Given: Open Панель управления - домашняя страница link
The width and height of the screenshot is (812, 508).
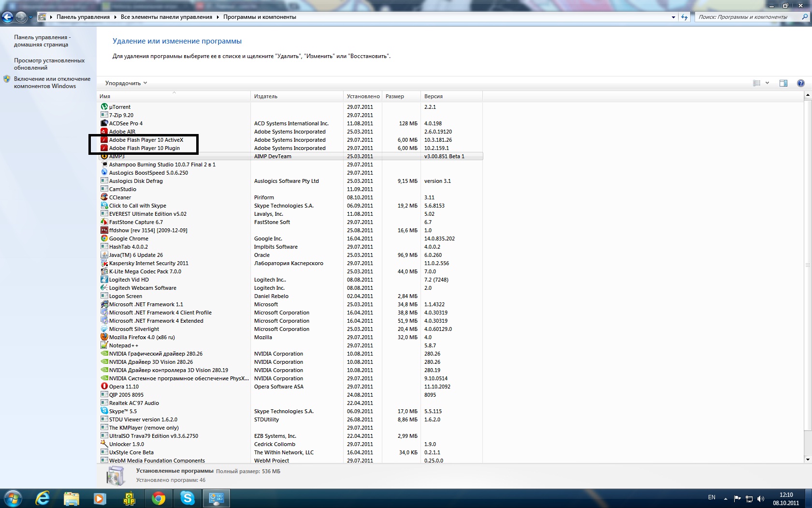Looking at the screenshot, I should (42, 41).
